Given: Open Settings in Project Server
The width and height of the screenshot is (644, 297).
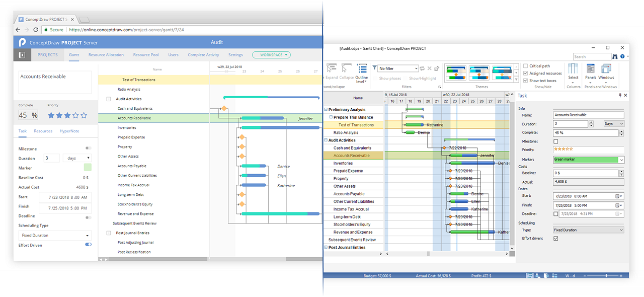Looking at the screenshot, I should 235,55.
